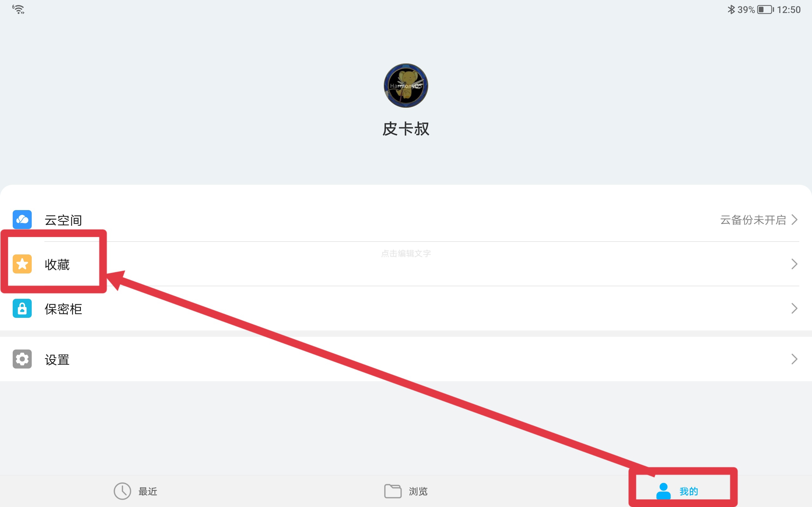Screen dimensions: 812x507
Task: Expand the 收藏 row chevron
Action: [794, 264]
